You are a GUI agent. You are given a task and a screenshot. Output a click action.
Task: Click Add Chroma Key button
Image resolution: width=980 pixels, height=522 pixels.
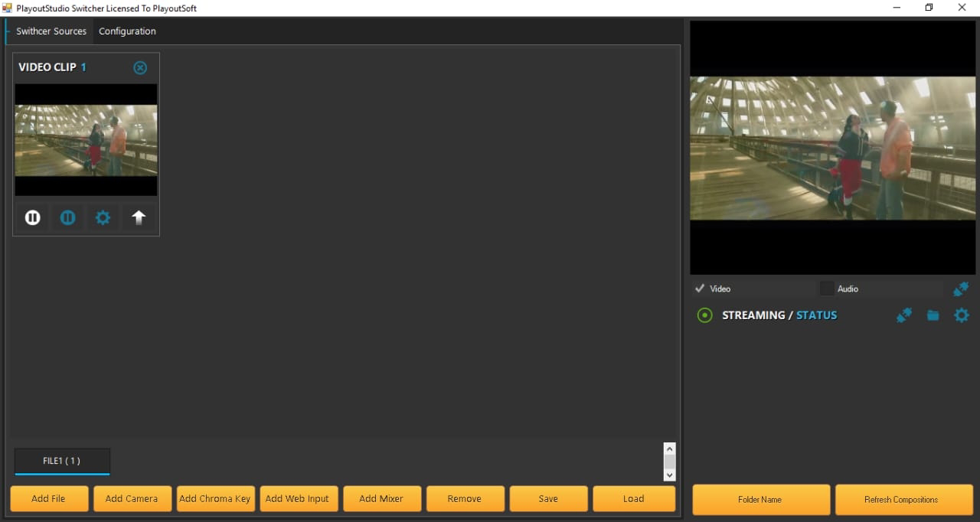click(x=215, y=498)
